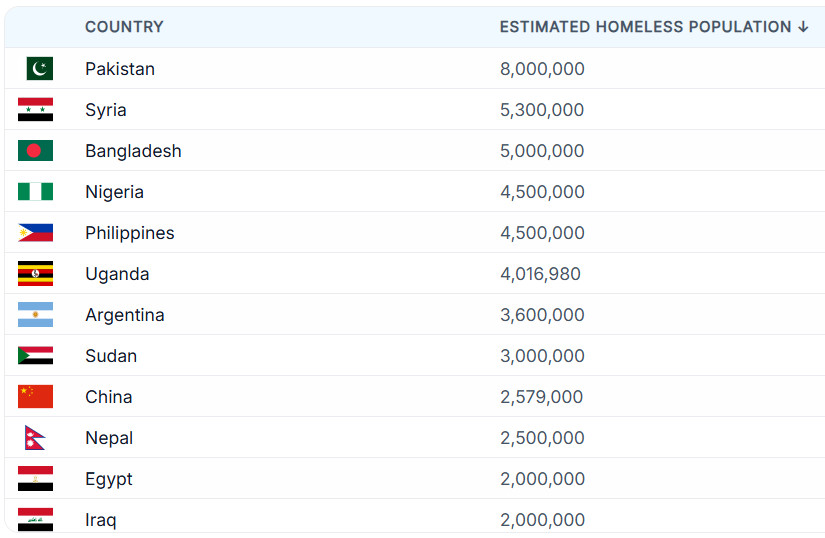Open the Pakistan country link
This screenshot has height=538, width=825.
tap(120, 69)
